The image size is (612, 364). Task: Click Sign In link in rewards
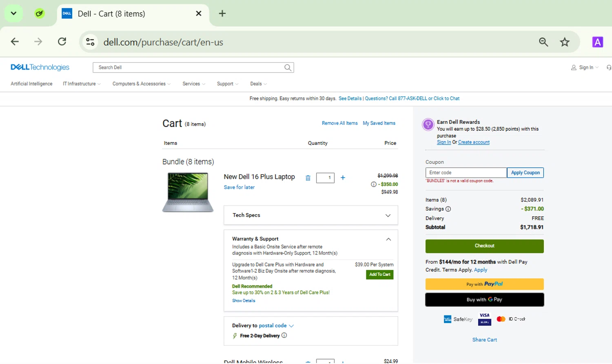tap(444, 142)
